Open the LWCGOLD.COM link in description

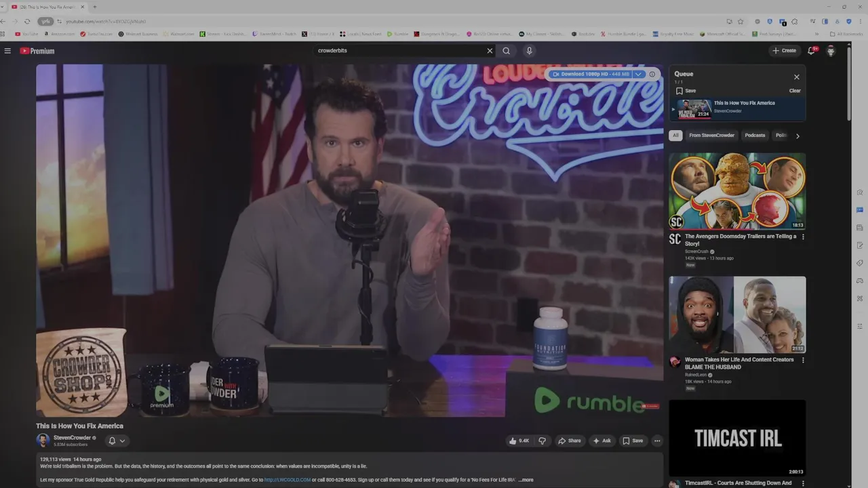point(288,480)
